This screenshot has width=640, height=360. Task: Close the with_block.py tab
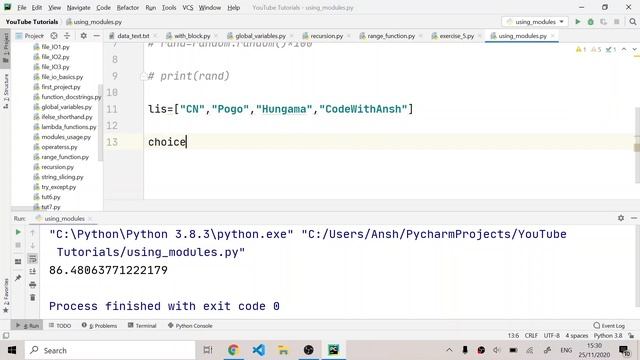[x=216, y=36]
